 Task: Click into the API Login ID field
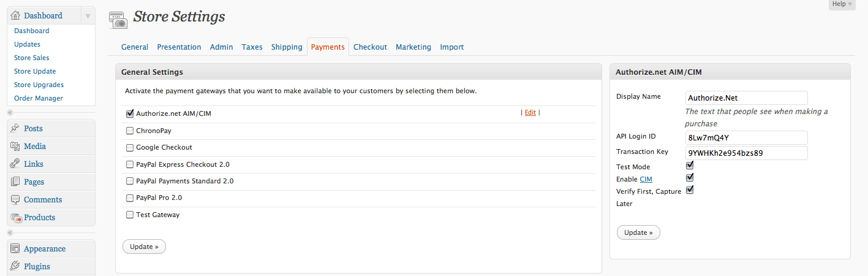(x=746, y=137)
